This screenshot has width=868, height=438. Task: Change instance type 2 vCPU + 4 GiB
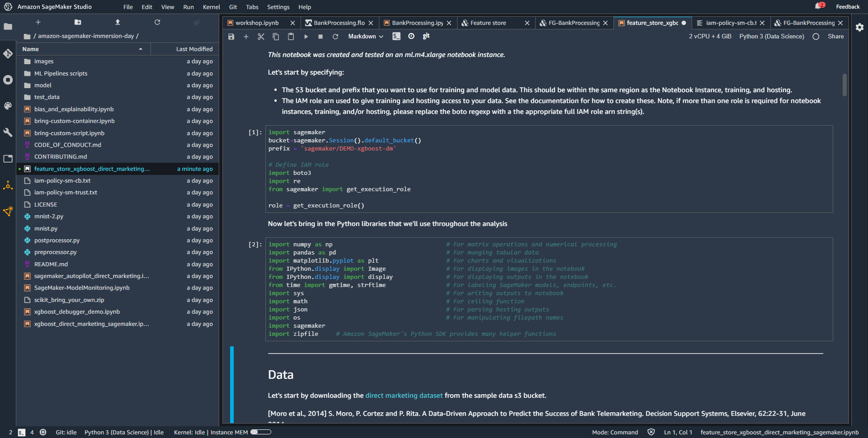(x=710, y=37)
